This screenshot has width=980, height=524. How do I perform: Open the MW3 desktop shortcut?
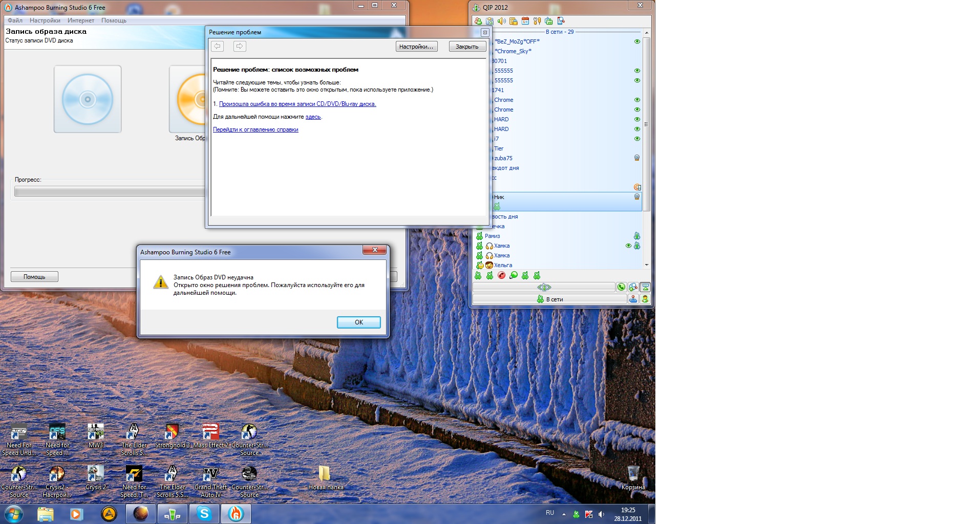tap(96, 436)
